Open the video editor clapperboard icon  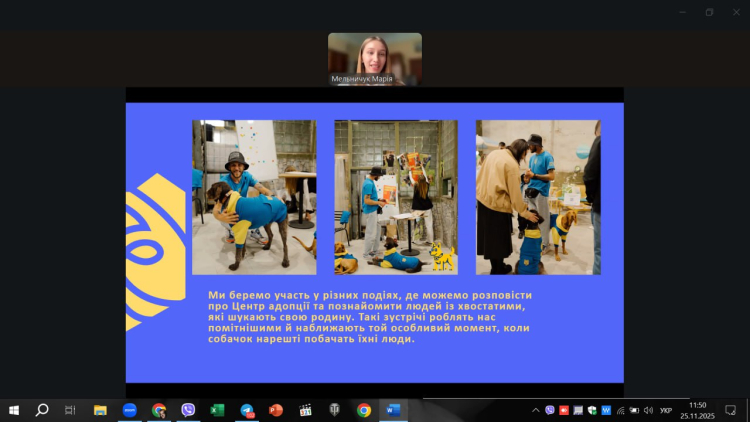tap(306, 410)
